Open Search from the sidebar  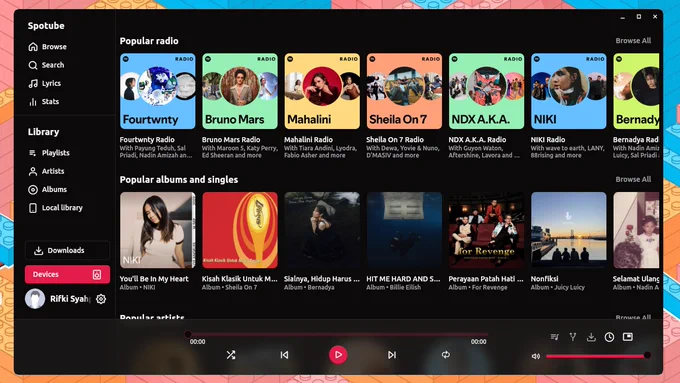(x=46, y=65)
